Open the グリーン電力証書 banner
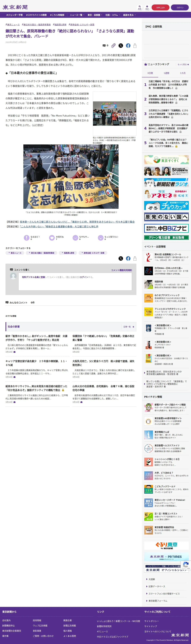Screen dimensions: 191x644 pos(166,238)
